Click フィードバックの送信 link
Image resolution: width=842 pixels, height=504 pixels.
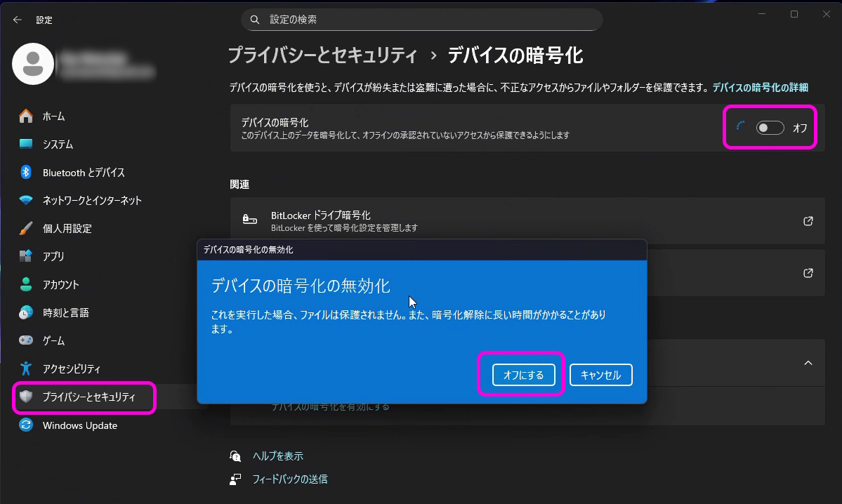click(x=289, y=479)
